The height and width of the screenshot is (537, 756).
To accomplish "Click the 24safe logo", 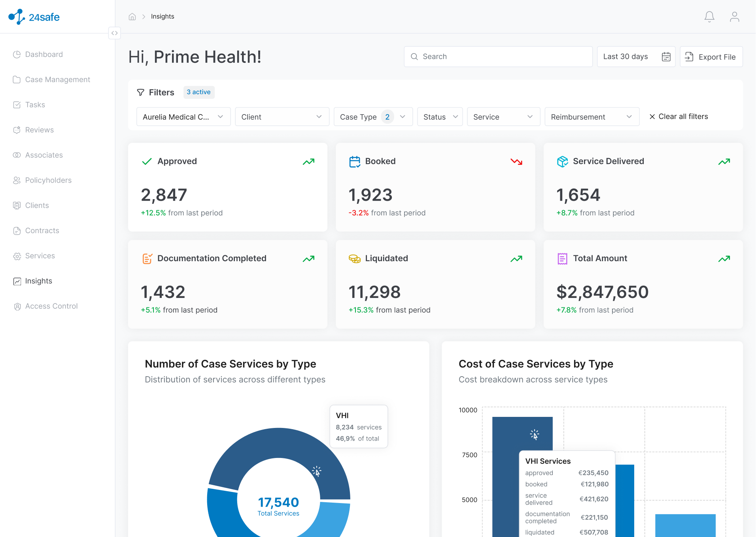I will (34, 17).
